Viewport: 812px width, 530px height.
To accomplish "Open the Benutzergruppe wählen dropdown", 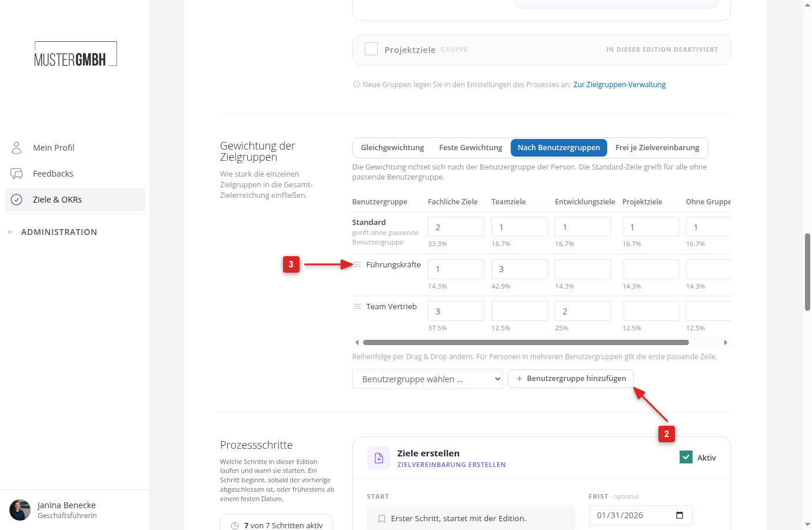I will 428,379.
